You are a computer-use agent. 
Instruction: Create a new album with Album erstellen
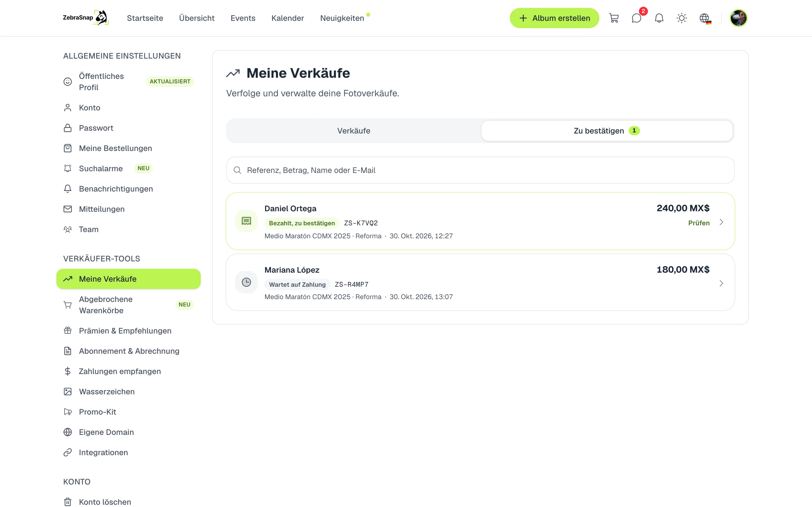point(554,18)
